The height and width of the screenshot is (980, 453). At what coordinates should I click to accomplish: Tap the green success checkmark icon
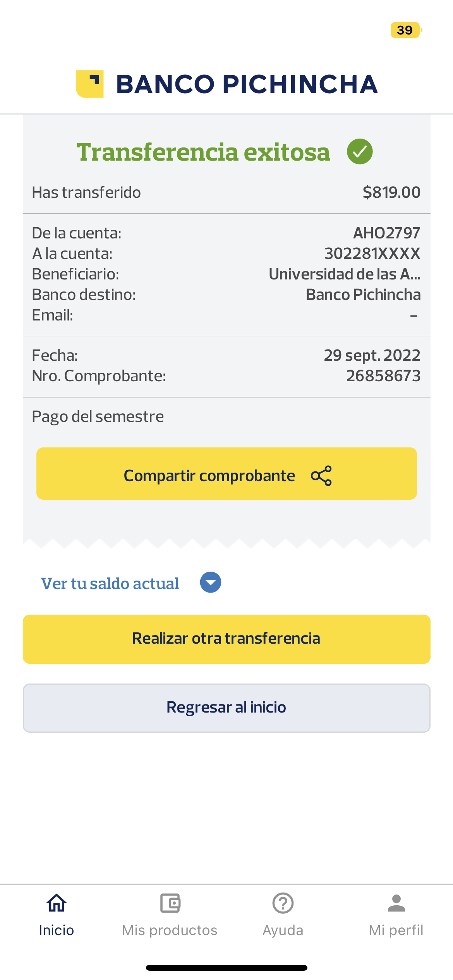coord(360,151)
